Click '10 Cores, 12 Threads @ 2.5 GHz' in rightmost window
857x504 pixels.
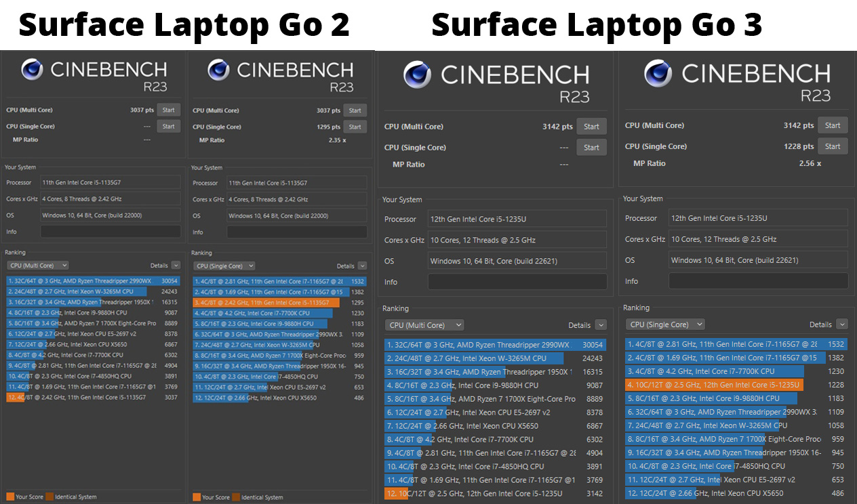(758, 239)
